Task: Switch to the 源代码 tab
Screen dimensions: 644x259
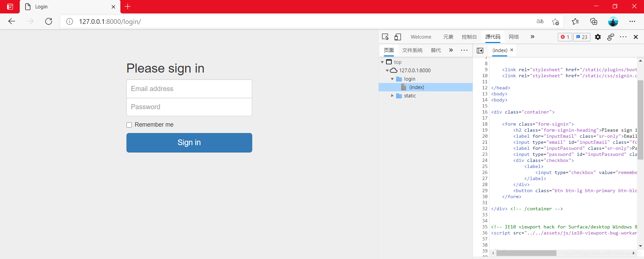Action: tap(493, 37)
